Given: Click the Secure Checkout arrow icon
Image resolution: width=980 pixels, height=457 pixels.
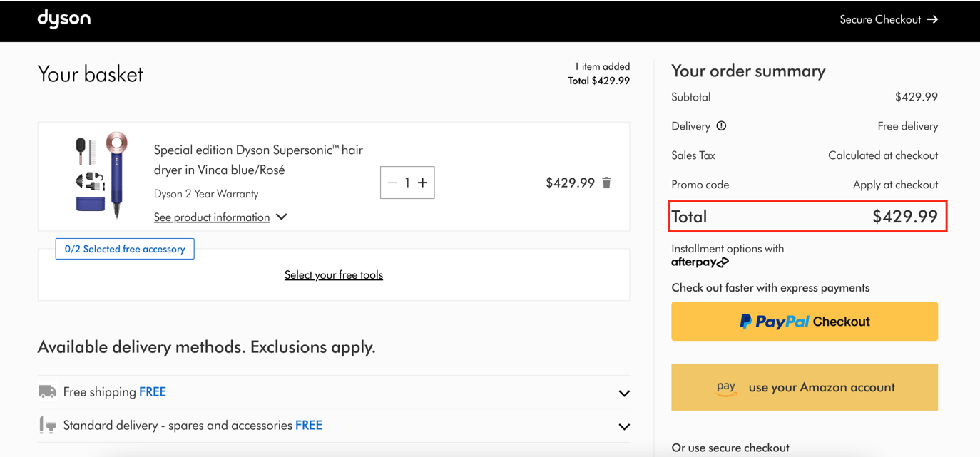Looking at the screenshot, I should click(x=932, y=19).
